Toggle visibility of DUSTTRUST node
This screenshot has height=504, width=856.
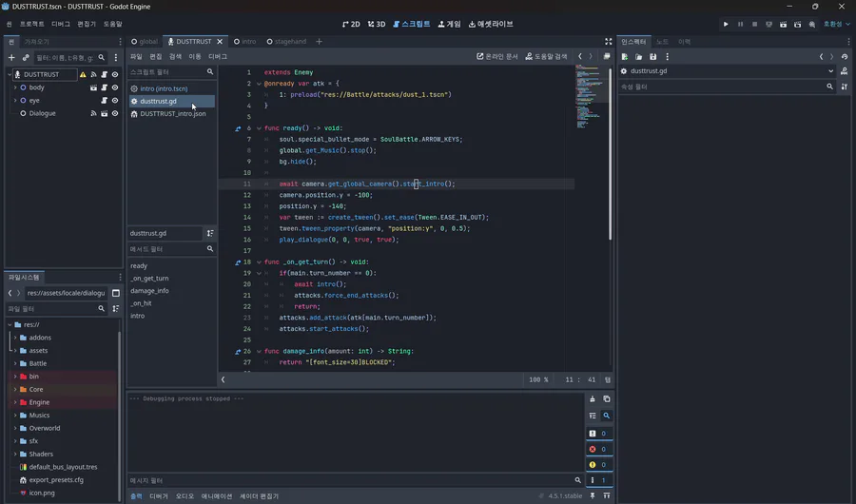tap(115, 74)
